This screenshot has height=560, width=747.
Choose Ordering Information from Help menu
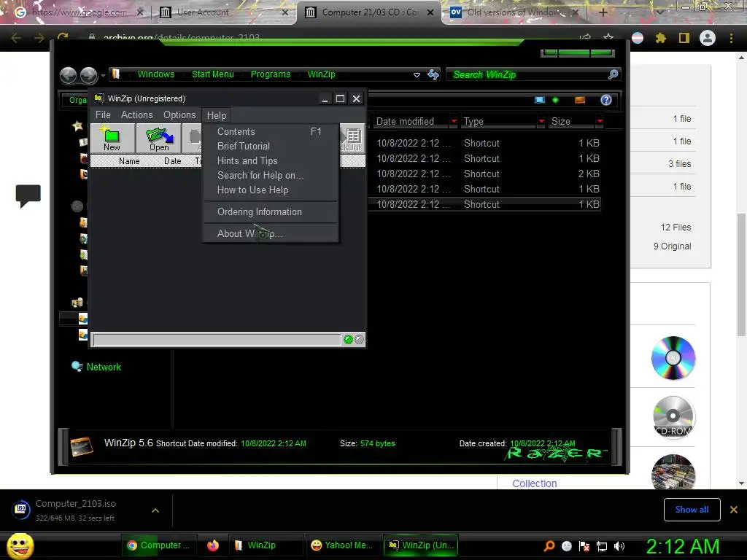tap(271, 212)
